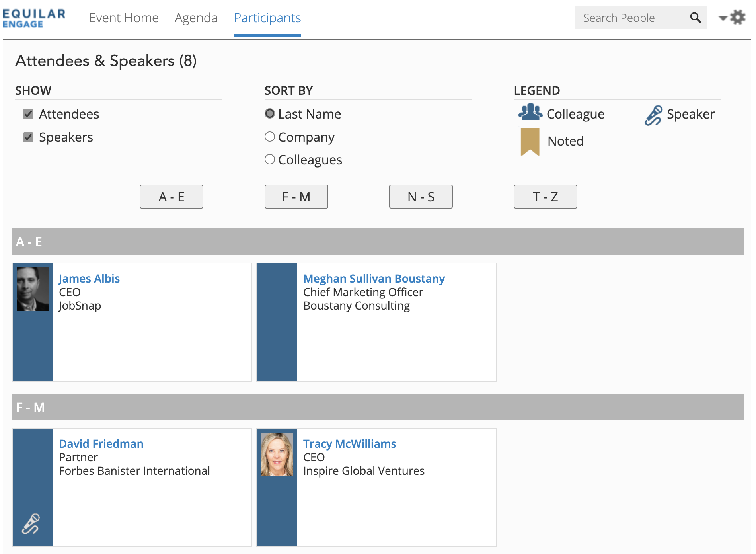
Task: Jump to A - E names
Action: (171, 197)
